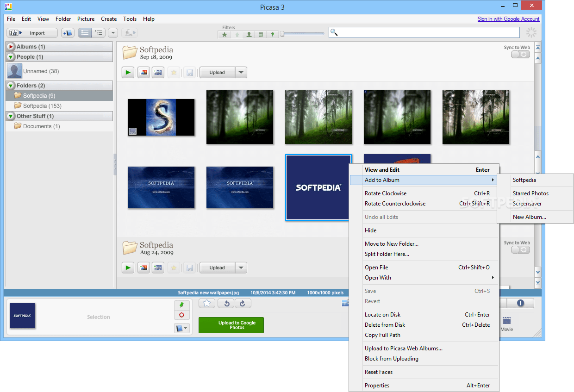Open the Movie icon in the bottom panel
This screenshot has height=392, width=574.
[x=506, y=319]
